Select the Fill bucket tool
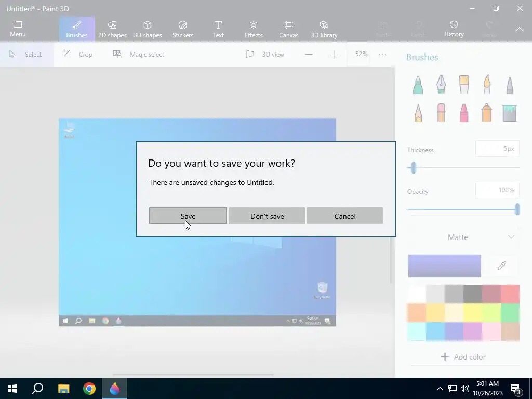 pyautogui.click(x=510, y=113)
